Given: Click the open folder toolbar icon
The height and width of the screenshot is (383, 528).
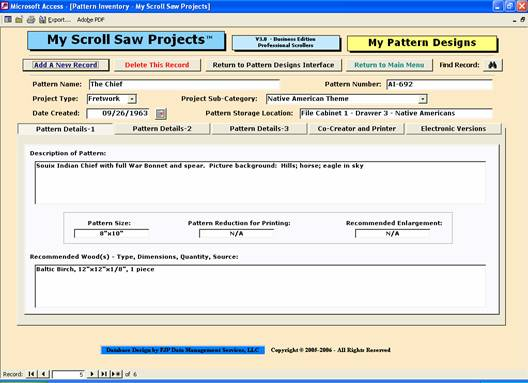Looking at the screenshot, I should 19,20.
